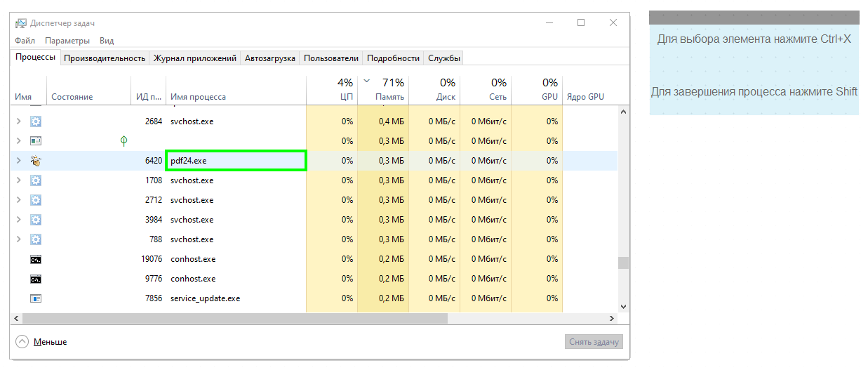The width and height of the screenshot is (868, 370).
Task: Expand the svchost.exe PID 2712 row
Action: click(x=19, y=200)
